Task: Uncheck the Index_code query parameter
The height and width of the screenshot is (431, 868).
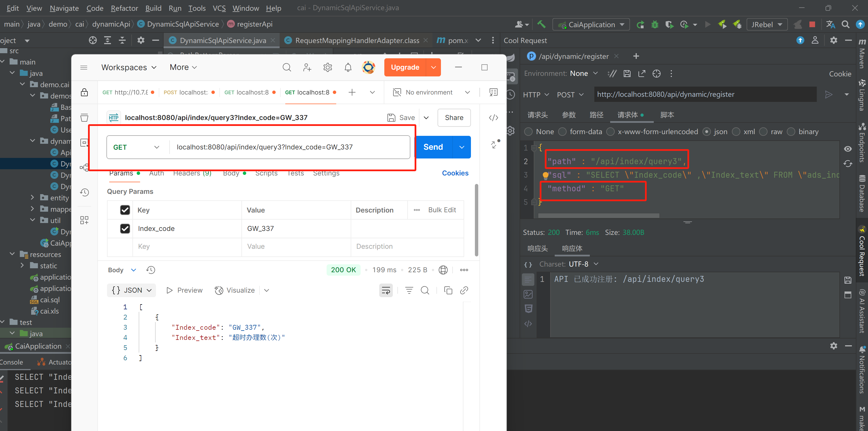Action: pos(125,228)
